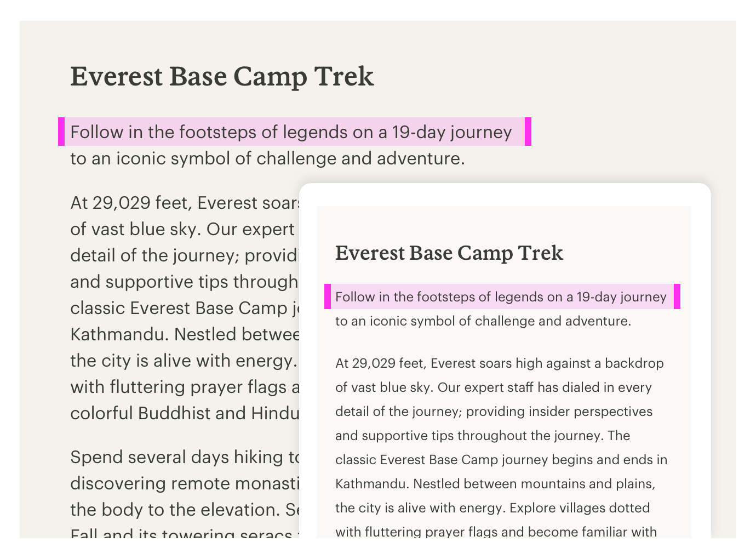Click card line 'Nestled between mountains and plains'
Image resolution: width=756 pixels, height=559 pixels.
tap(495, 484)
